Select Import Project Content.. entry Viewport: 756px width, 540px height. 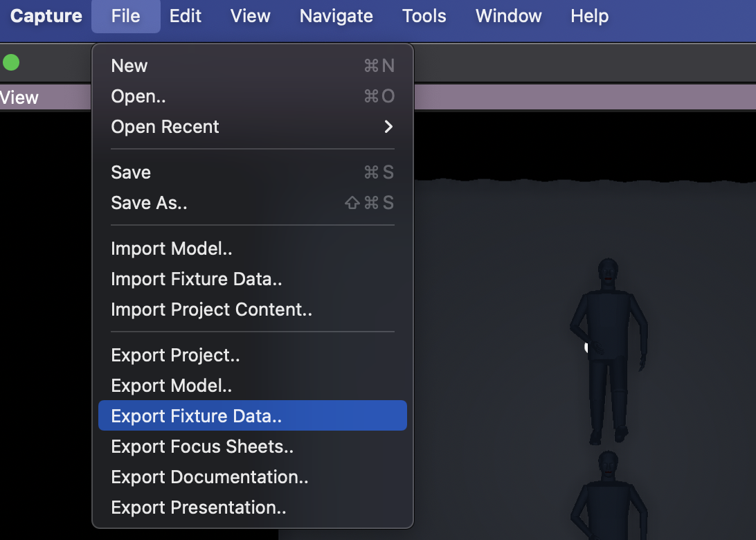pos(253,309)
